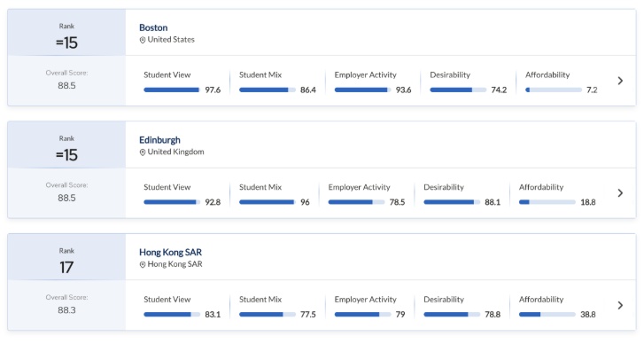
Task: Click Hong Kong's Student View 83.1 bar
Action: [x=172, y=315]
